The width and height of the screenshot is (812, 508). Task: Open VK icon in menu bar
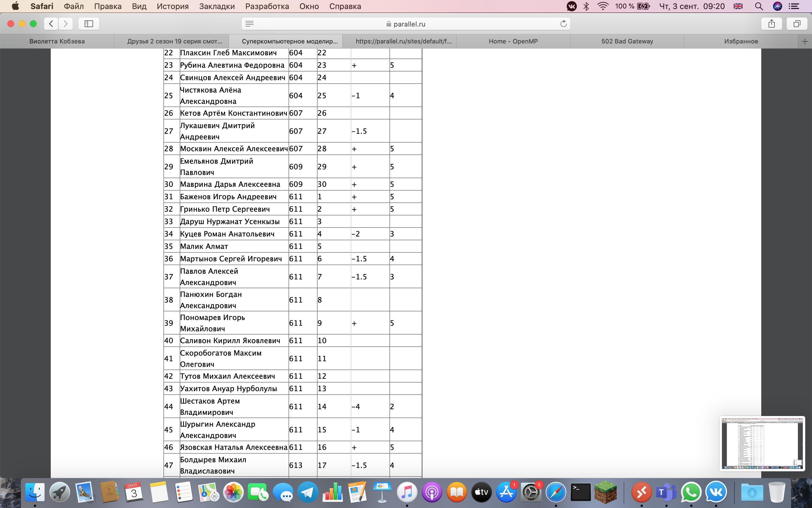pos(572,6)
